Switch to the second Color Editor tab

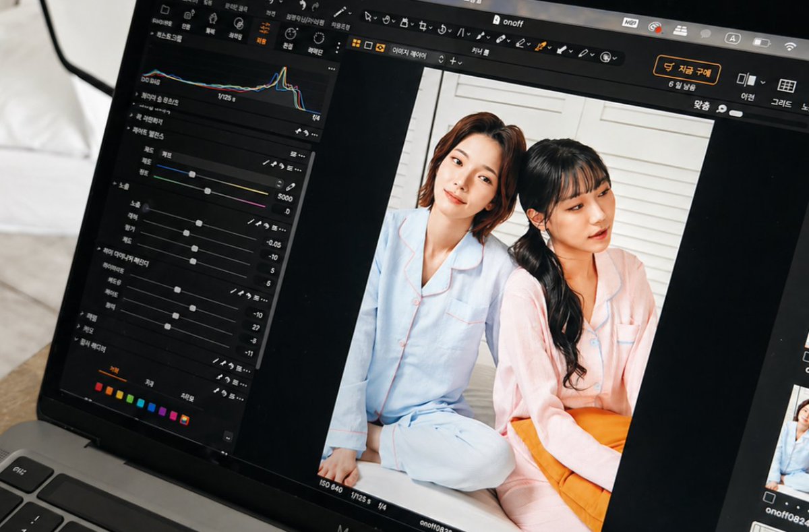[149, 383]
